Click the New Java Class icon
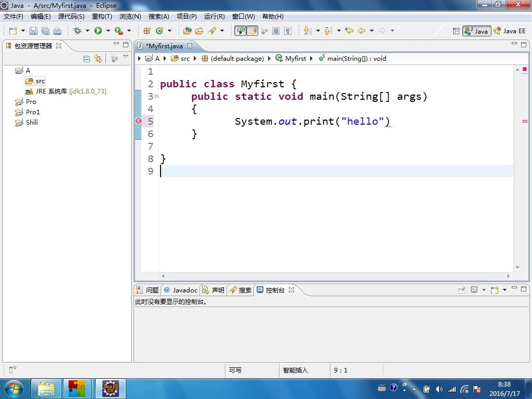 159,31
